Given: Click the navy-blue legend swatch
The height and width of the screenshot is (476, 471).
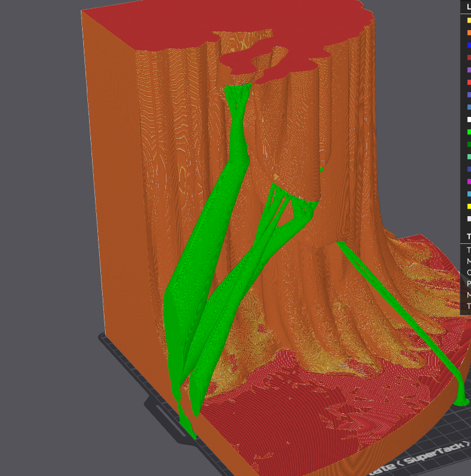Looking at the screenshot, I should [469, 169].
